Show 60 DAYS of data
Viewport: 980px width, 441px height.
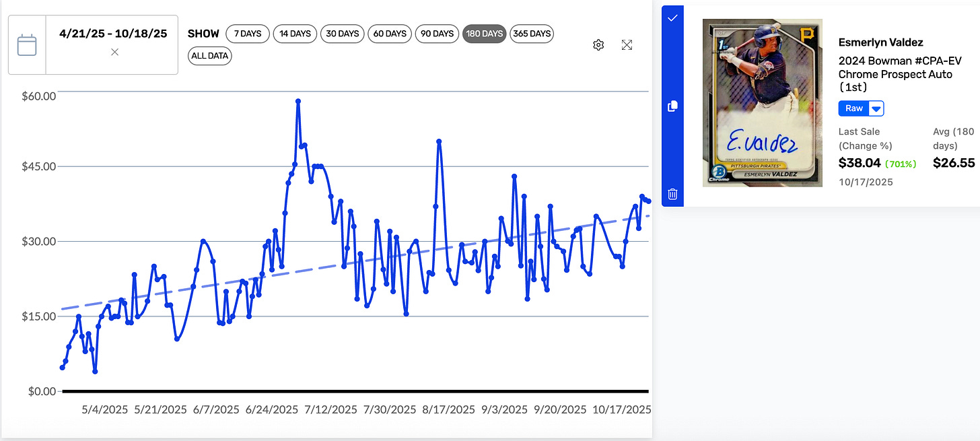(x=390, y=34)
